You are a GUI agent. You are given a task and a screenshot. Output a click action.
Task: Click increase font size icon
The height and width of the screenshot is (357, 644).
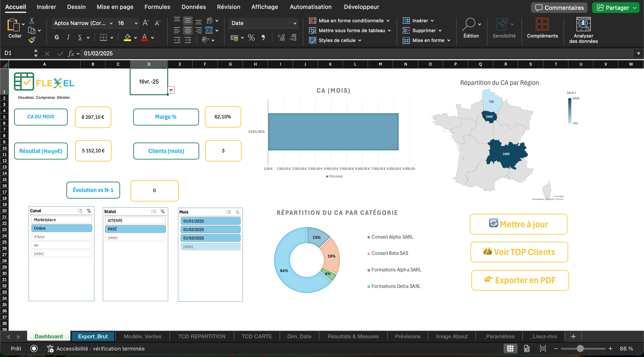[146, 23]
